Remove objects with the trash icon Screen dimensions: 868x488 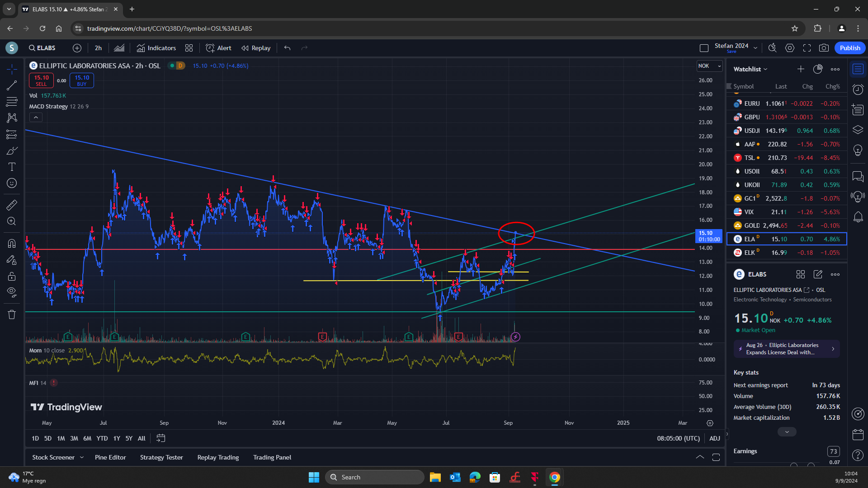pos(12,314)
